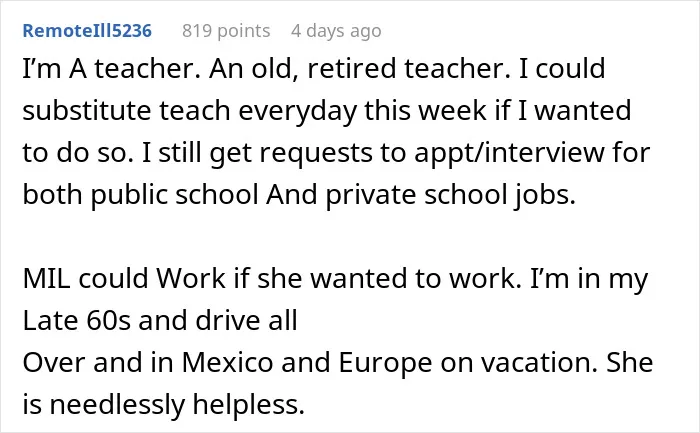This screenshot has width=700, height=433.
Task: Click the word 'everyday' in the comment
Action: click(298, 112)
